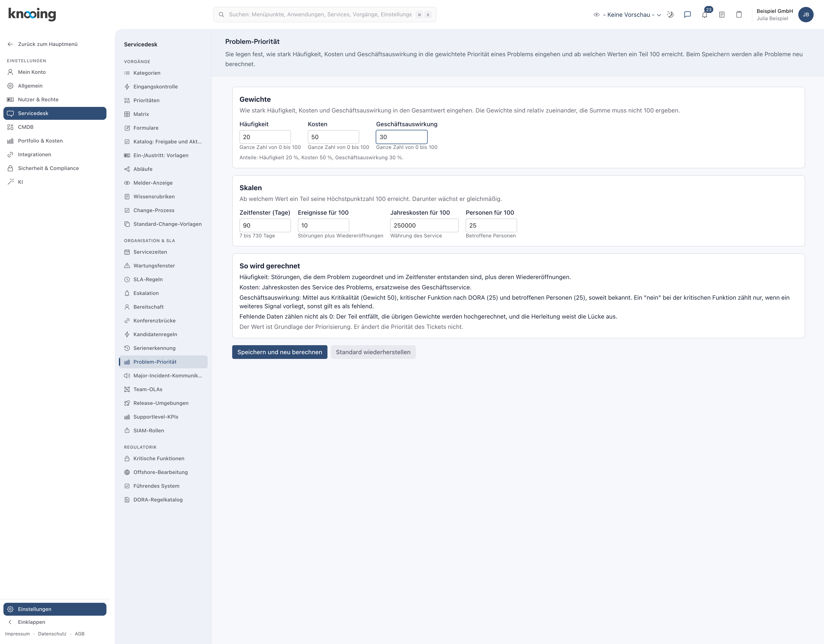The image size is (824, 644).
Task: Open the notifications bell icon
Action: click(x=704, y=15)
